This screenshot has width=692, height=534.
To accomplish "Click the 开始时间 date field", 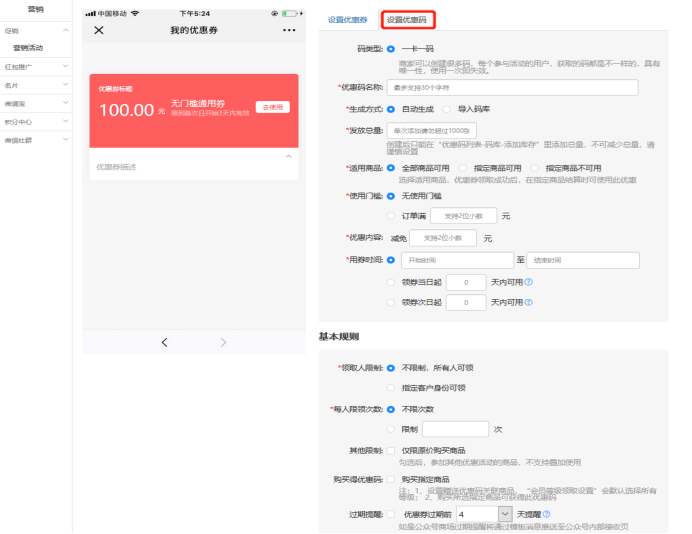I will click(x=458, y=260).
